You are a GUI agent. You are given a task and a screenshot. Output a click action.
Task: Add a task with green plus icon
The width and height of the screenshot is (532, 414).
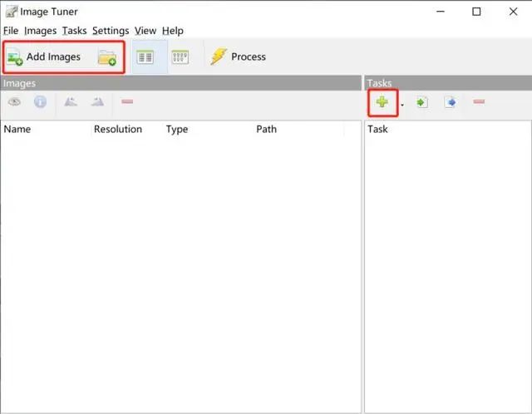[382, 101]
